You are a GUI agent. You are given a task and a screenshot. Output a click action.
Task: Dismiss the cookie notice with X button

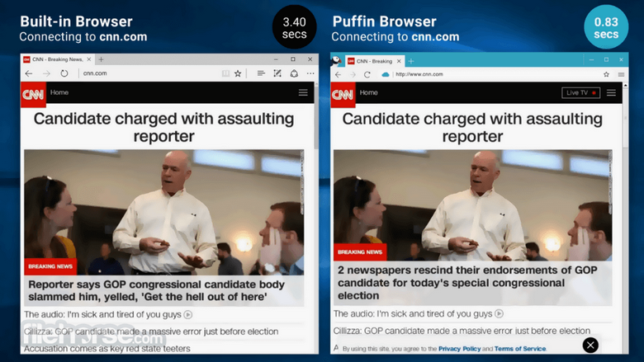tap(590, 346)
